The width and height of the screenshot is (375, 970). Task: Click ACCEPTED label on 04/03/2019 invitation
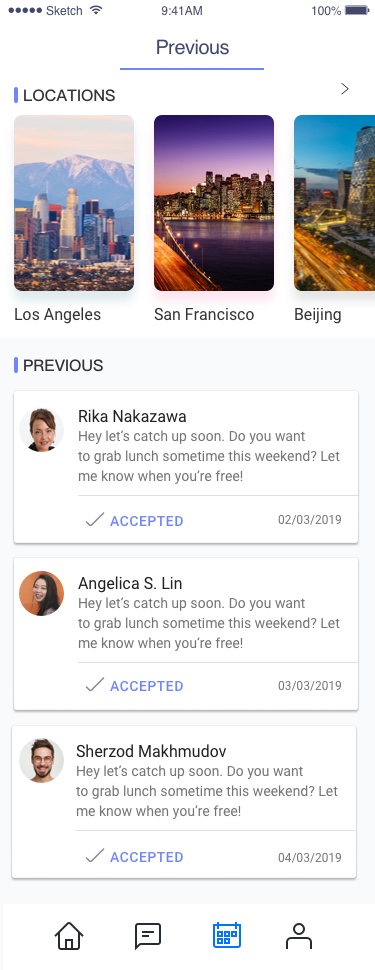[x=147, y=857]
